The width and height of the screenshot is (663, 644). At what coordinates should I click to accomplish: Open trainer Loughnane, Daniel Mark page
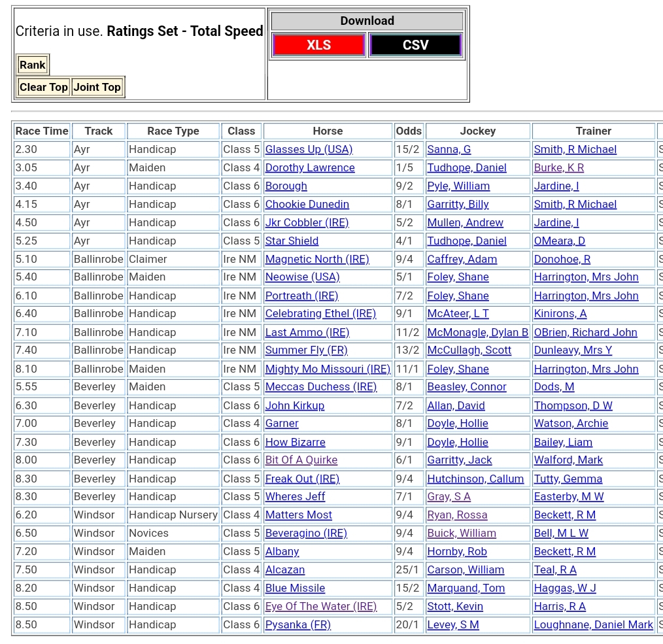(593, 625)
